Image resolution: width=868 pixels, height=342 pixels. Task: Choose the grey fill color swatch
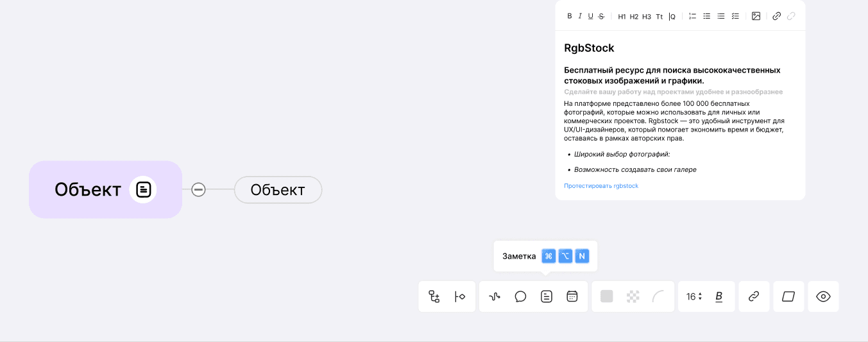tap(606, 296)
